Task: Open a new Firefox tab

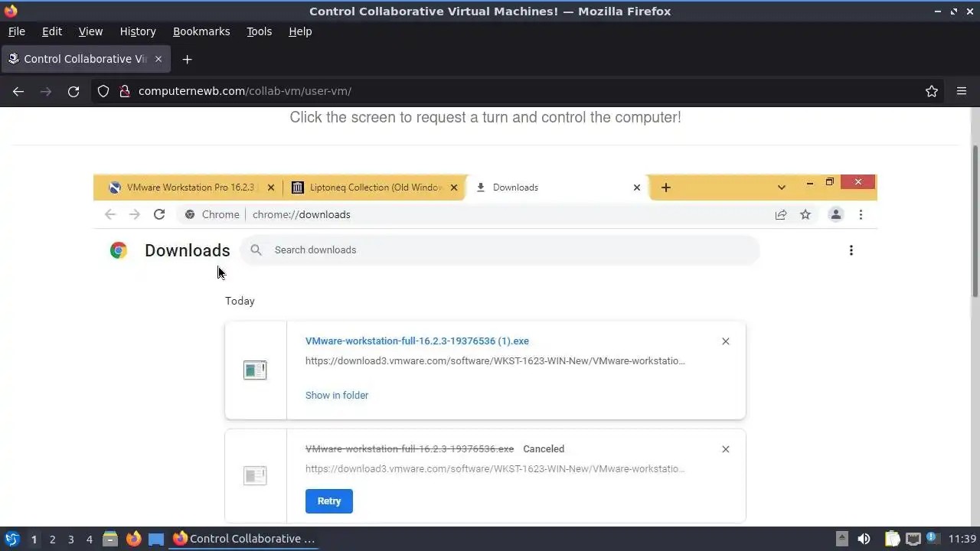Action: 187,59
